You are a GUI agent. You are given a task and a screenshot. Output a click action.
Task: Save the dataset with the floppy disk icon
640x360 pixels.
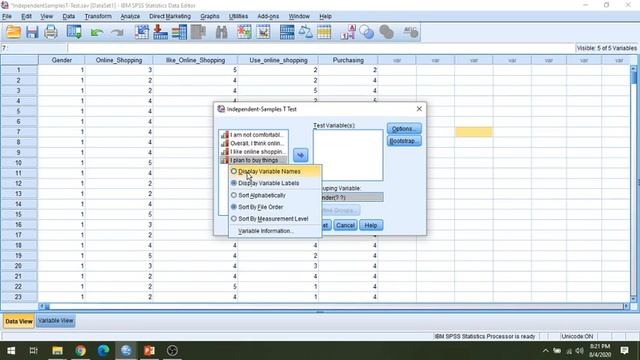tap(32, 32)
